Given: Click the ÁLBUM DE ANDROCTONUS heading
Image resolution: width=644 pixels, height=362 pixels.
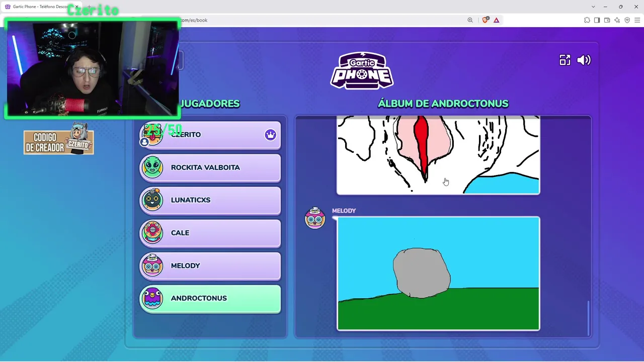Looking at the screenshot, I should pos(443,104).
